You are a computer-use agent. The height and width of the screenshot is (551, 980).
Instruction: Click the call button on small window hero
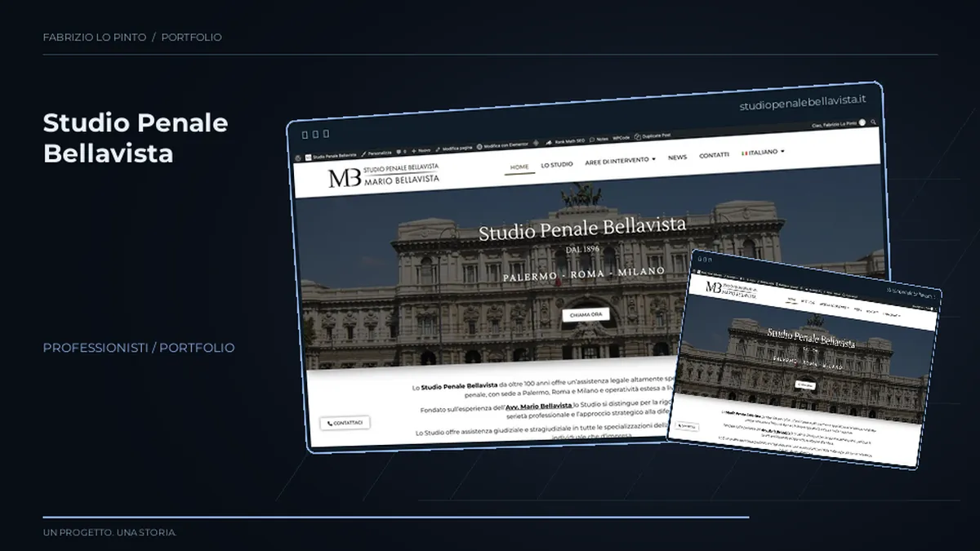[x=805, y=384]
